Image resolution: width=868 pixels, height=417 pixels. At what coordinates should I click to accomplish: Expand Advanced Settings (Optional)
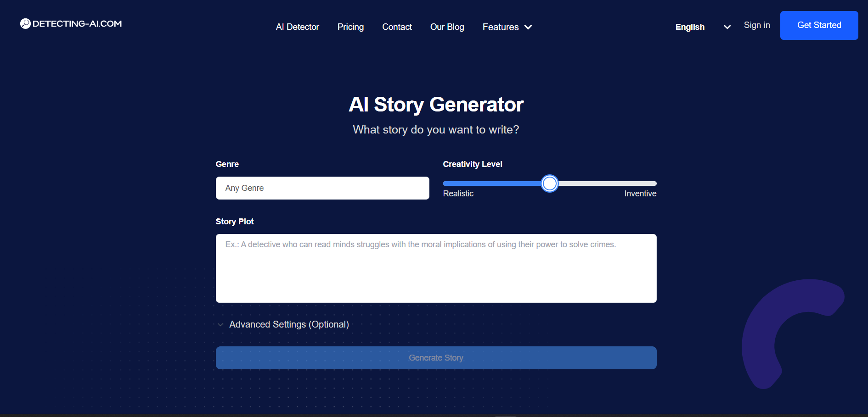(283, 324)
